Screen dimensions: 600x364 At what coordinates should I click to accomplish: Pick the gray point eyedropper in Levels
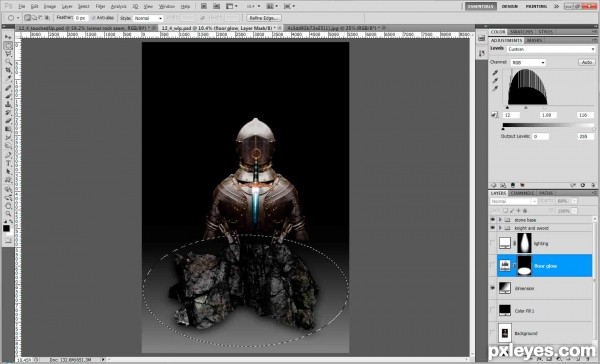tap(496, 80)
